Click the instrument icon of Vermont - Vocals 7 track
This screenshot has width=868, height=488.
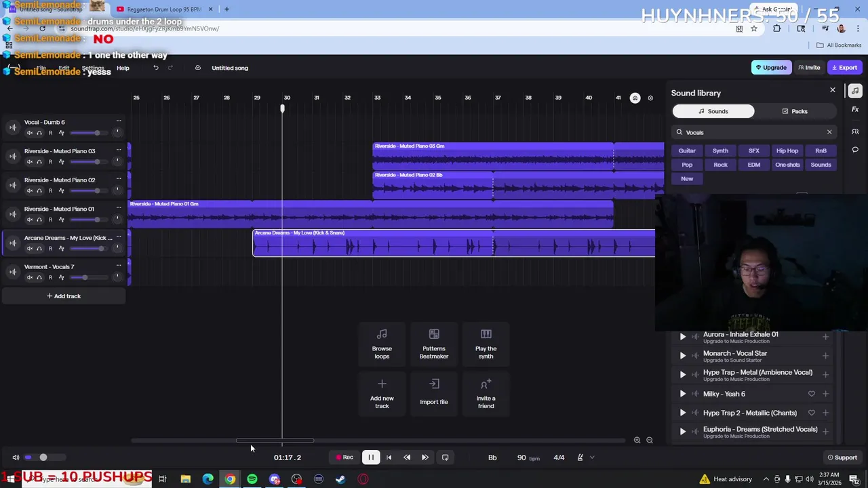point(12,272)
